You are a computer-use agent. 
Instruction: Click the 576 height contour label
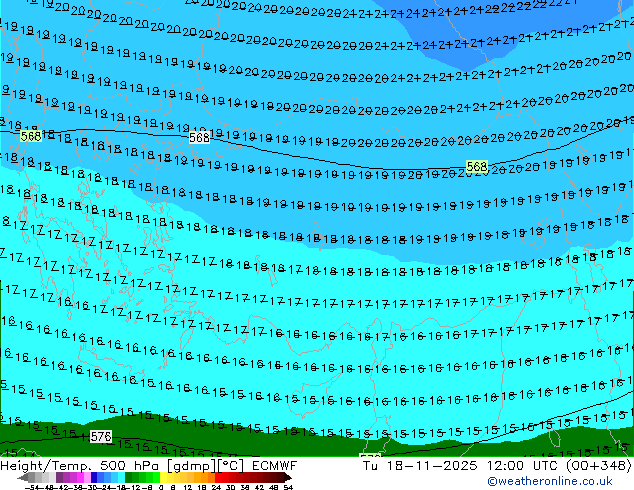101,436
